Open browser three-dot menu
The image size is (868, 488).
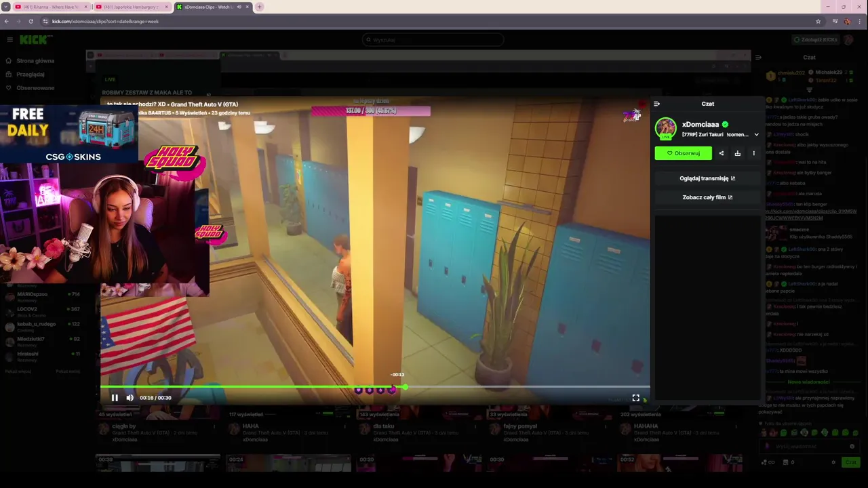point(860,21)
